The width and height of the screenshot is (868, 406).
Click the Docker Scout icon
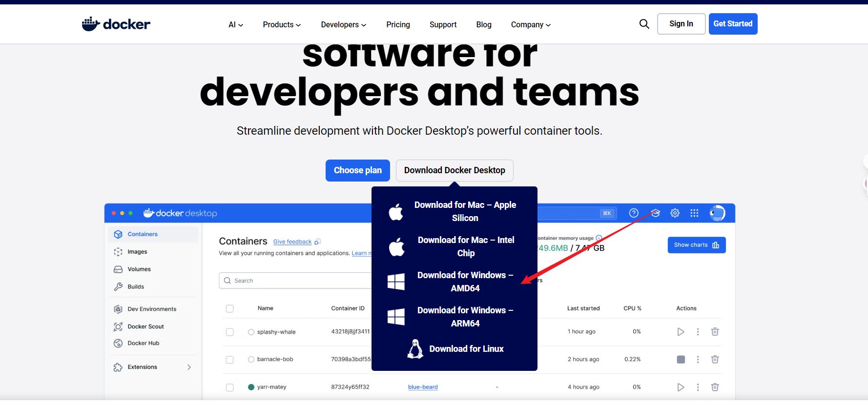(118, 327)
